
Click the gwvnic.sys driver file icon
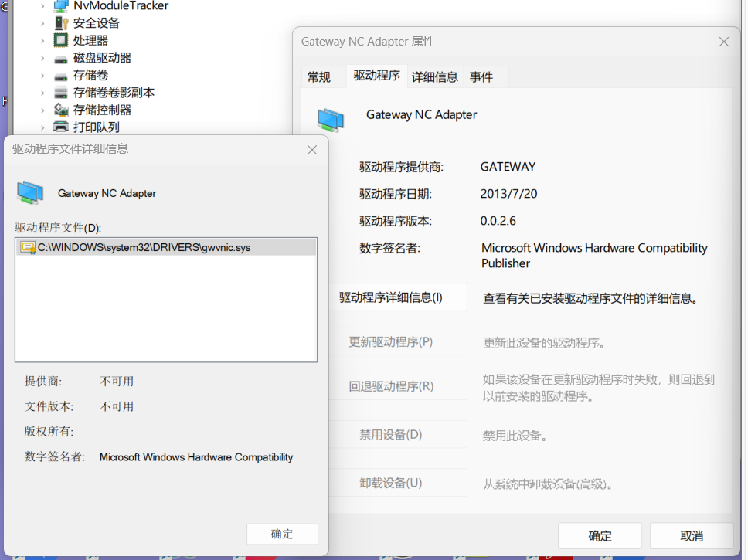28,248
